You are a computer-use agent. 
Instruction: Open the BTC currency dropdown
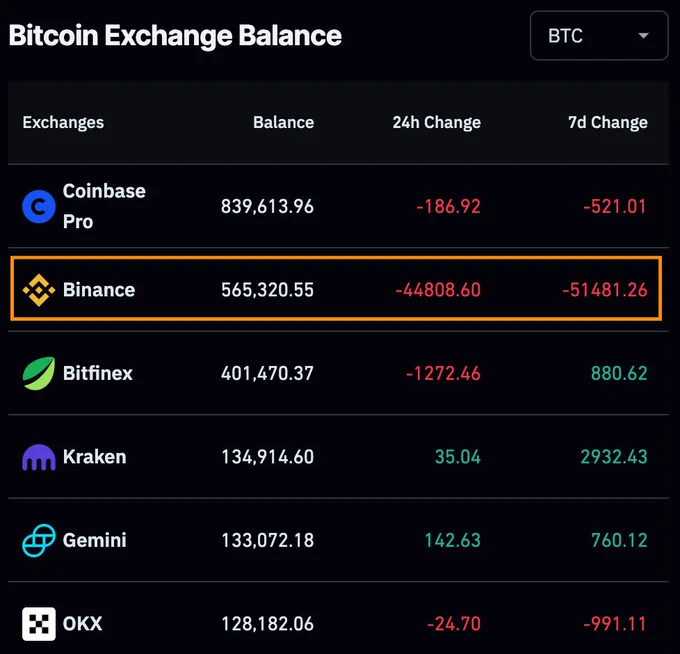pyautogui.click(x=599, y=36)
